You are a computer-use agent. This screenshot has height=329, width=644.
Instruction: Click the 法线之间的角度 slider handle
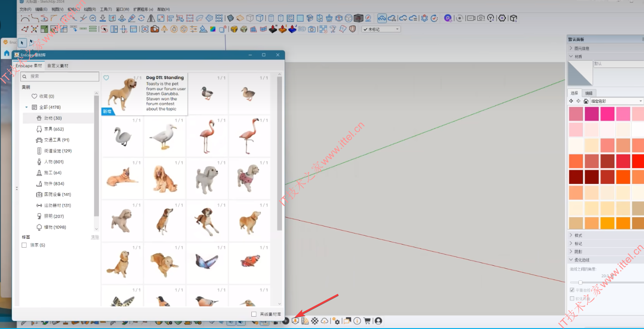(580, 283)
